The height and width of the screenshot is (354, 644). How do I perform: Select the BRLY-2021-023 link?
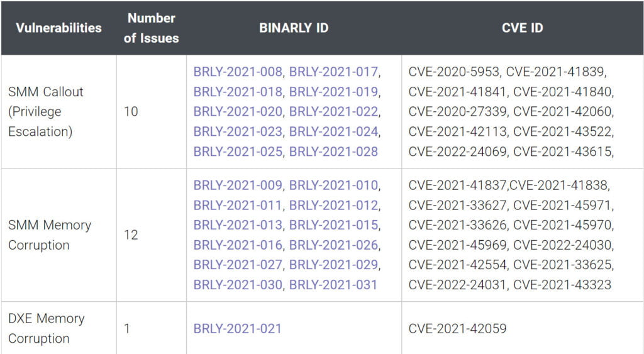point(238,132)
